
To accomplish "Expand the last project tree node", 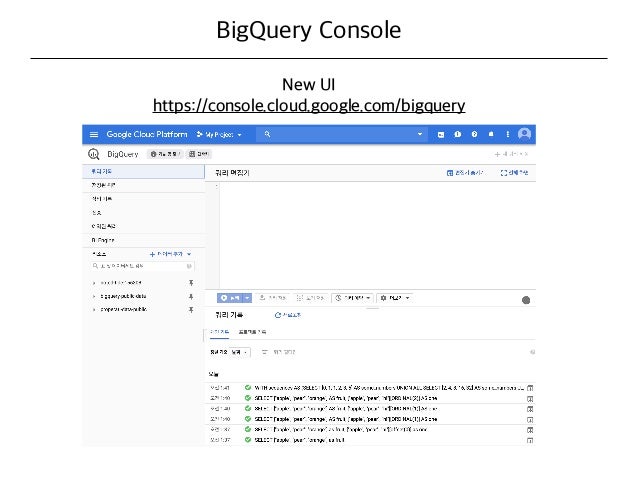I will [94, 310].
